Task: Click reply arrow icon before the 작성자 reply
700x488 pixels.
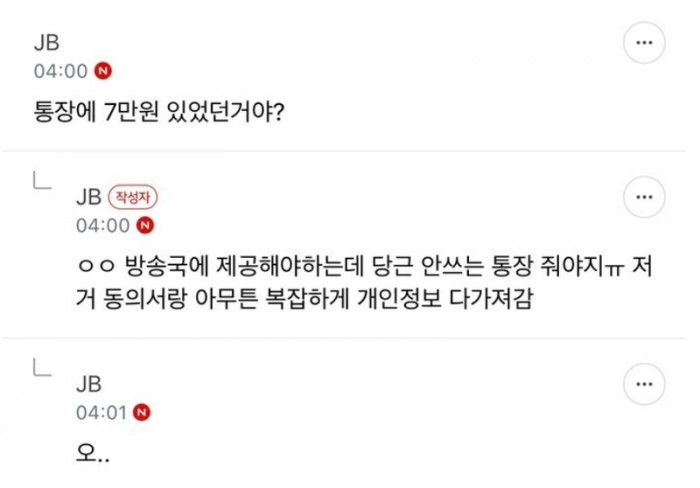Action: click(42, 180)
